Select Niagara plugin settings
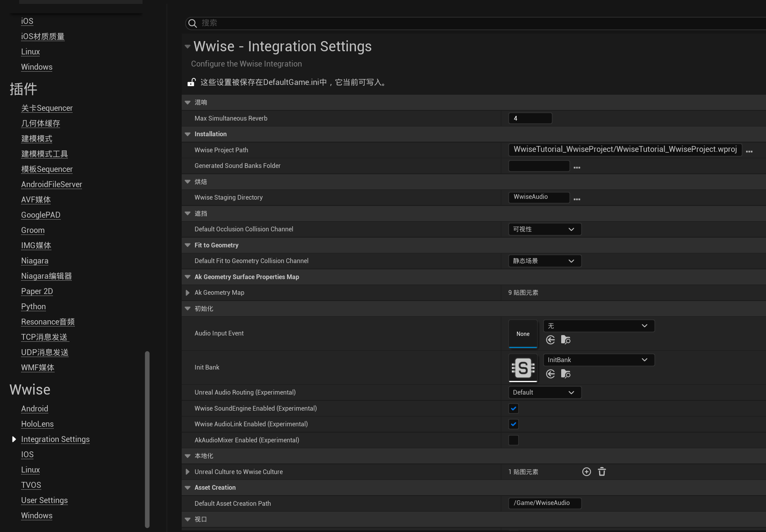This screenshot has width=766, height=532. tap(35, 261)
